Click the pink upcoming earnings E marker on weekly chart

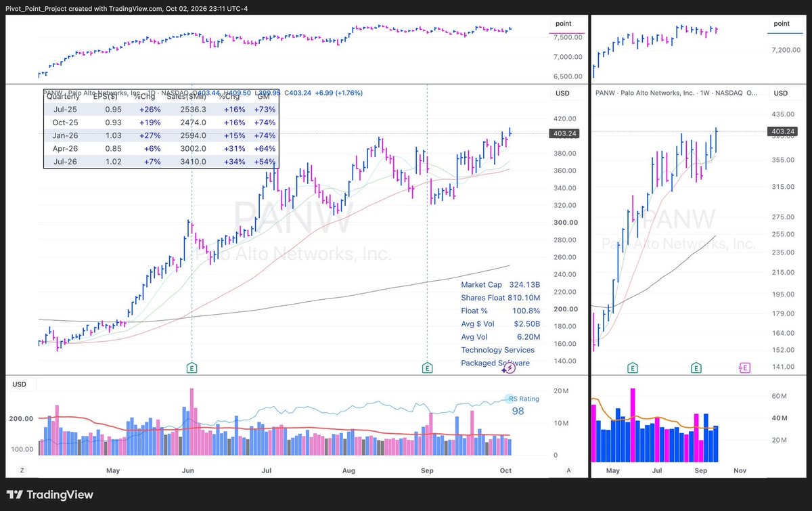click(744, 368)
